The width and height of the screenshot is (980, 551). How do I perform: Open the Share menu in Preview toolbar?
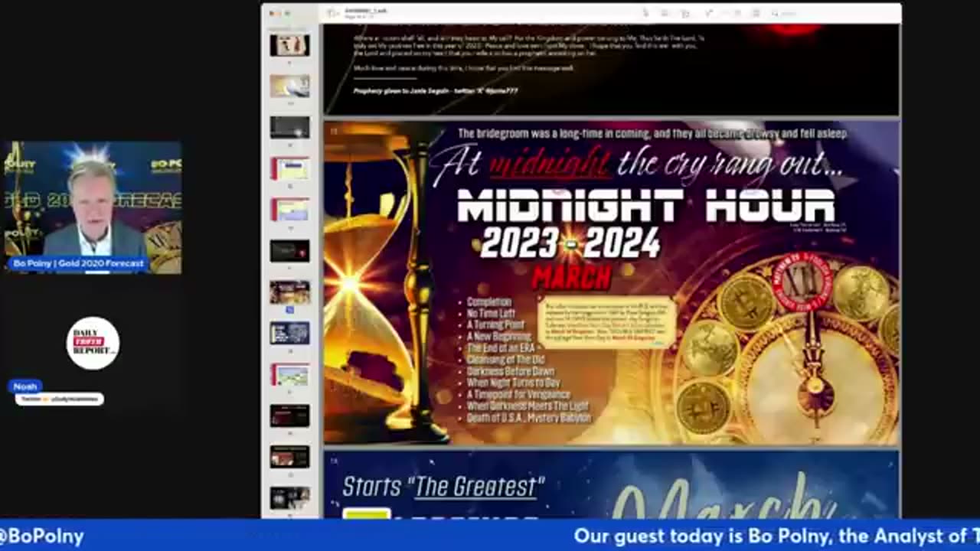click(x=709, y=13)
